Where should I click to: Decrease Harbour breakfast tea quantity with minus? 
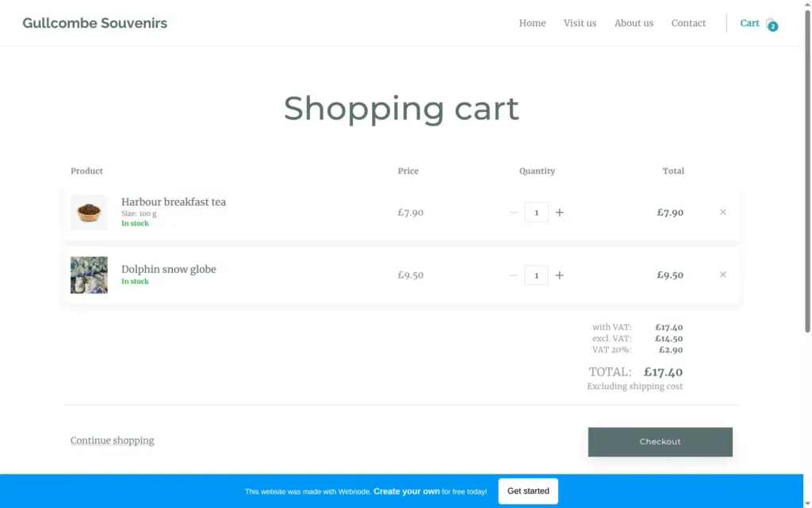[513, 213]
